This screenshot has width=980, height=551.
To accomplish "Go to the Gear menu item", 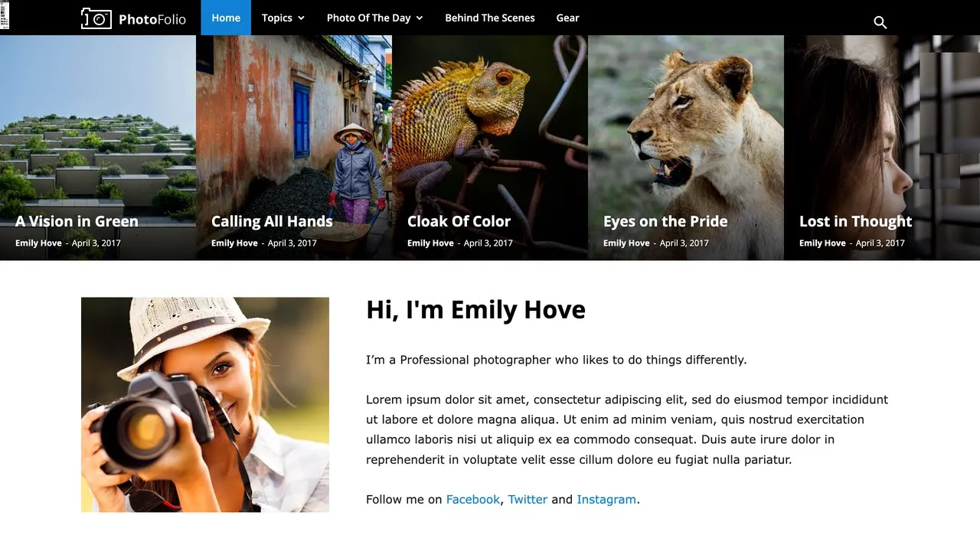I will (x=568, y=18).
